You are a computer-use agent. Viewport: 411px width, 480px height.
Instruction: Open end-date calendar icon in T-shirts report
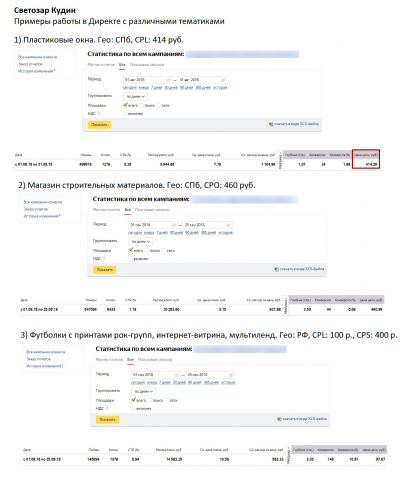(231, 375)
